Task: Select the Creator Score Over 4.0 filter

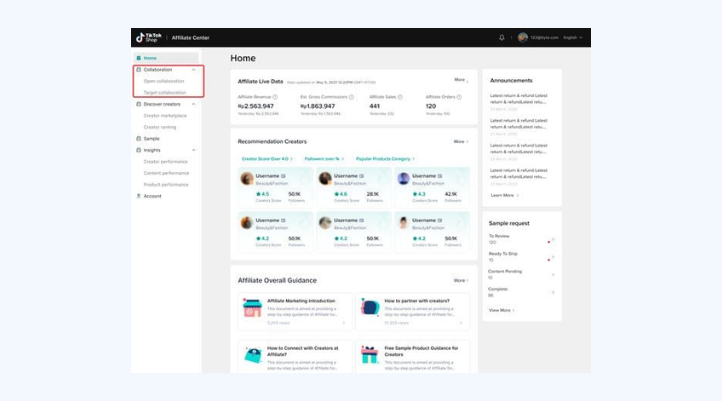Action: tap(266, 158)
